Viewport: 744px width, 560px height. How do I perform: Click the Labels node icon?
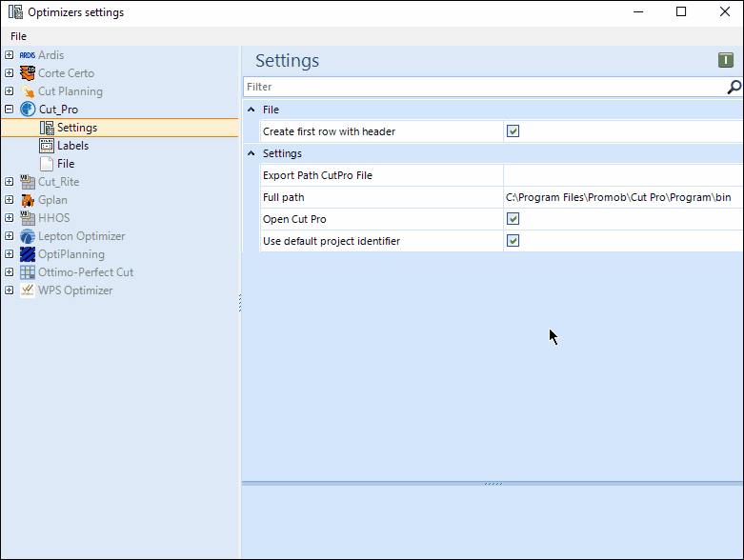coord(47,146)
